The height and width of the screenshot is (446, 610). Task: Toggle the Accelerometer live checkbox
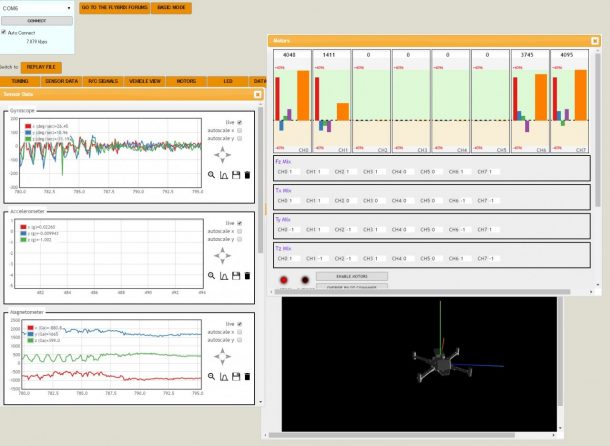click(x=240, y=223)
